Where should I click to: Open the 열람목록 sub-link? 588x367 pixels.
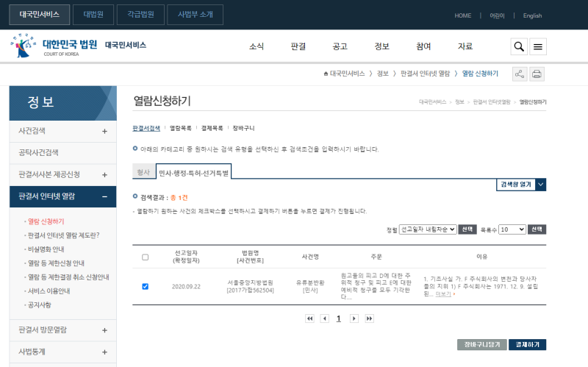180,128
